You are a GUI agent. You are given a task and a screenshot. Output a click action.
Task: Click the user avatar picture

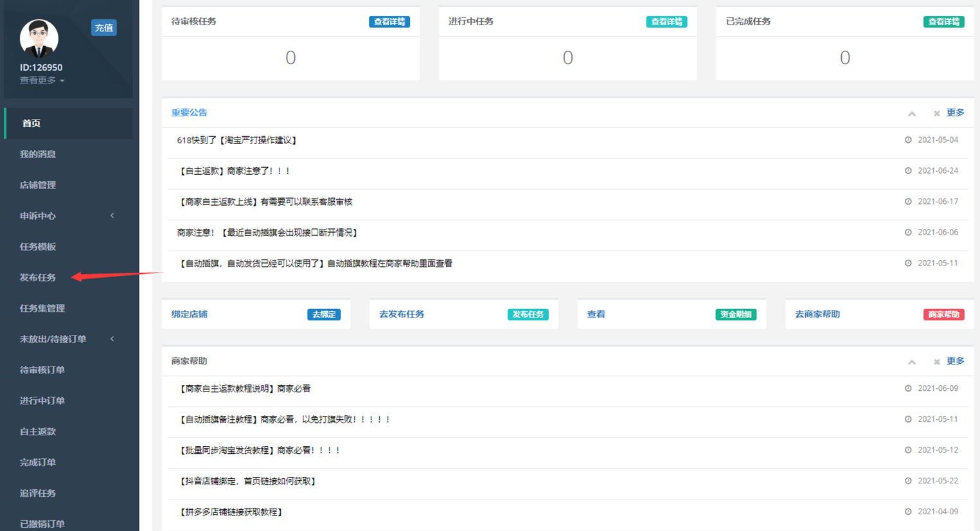[x=39, y=38]
